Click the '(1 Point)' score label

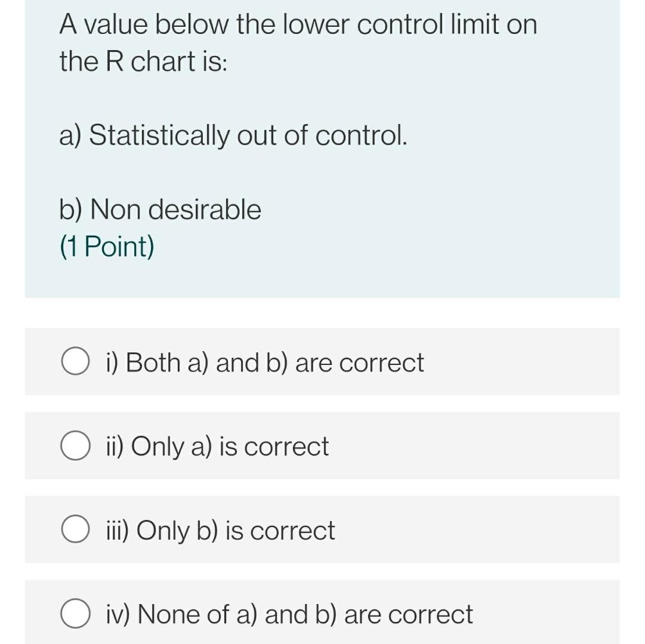click(107, 247)
